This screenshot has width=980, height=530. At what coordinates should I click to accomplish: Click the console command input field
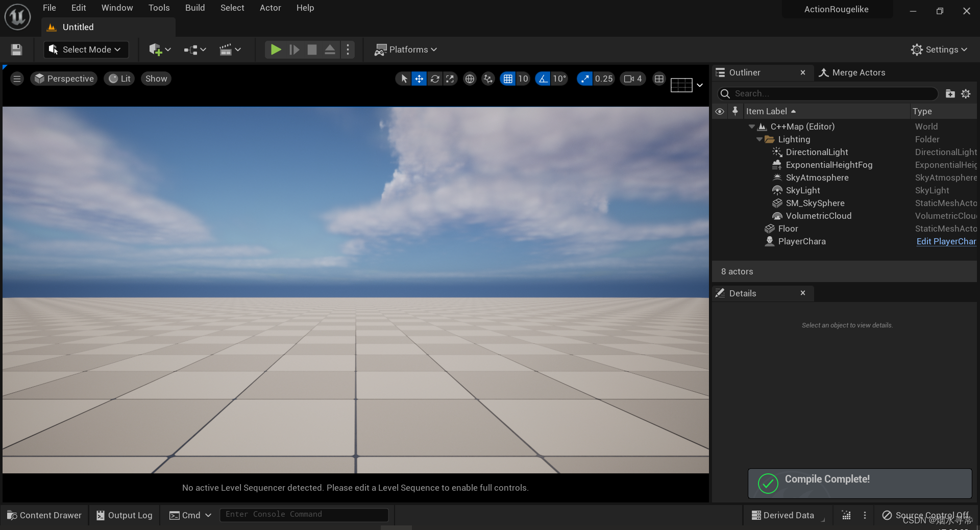pos(304,515)
